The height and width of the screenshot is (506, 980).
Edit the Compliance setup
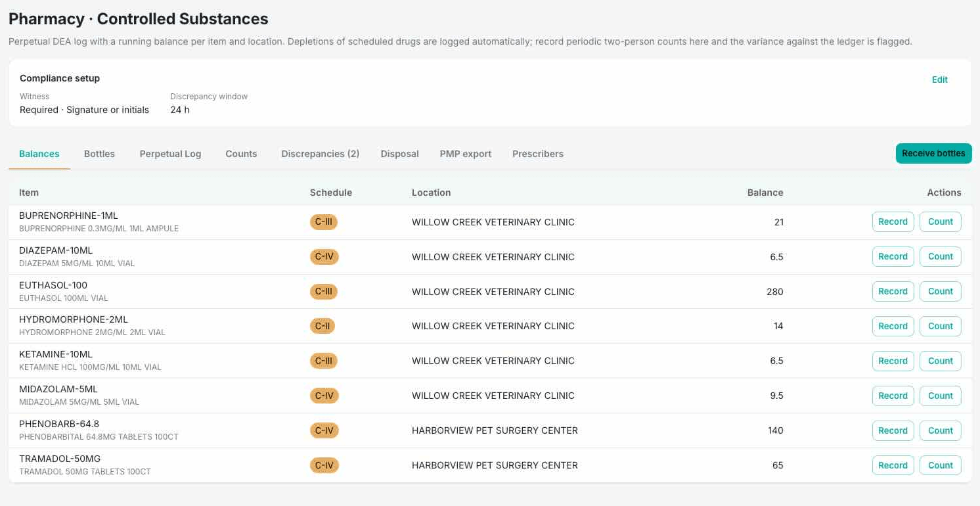pos(939,80)
